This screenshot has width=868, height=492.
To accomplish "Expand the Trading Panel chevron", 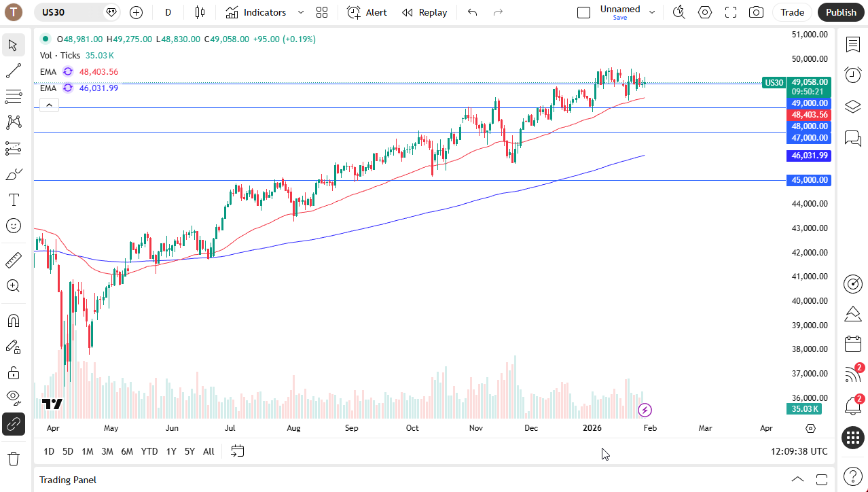I will point(798,480).
